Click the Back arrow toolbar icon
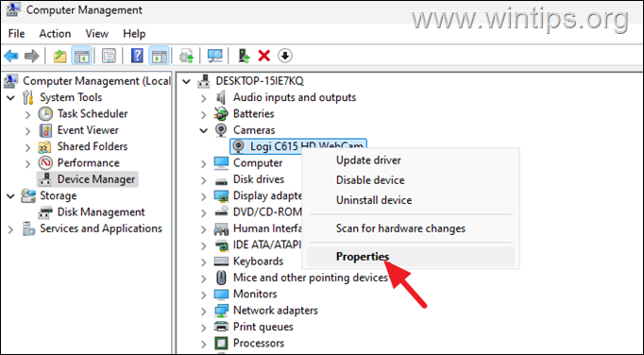Viewport: 644px width, 355px height. click(x=11, y=56)
